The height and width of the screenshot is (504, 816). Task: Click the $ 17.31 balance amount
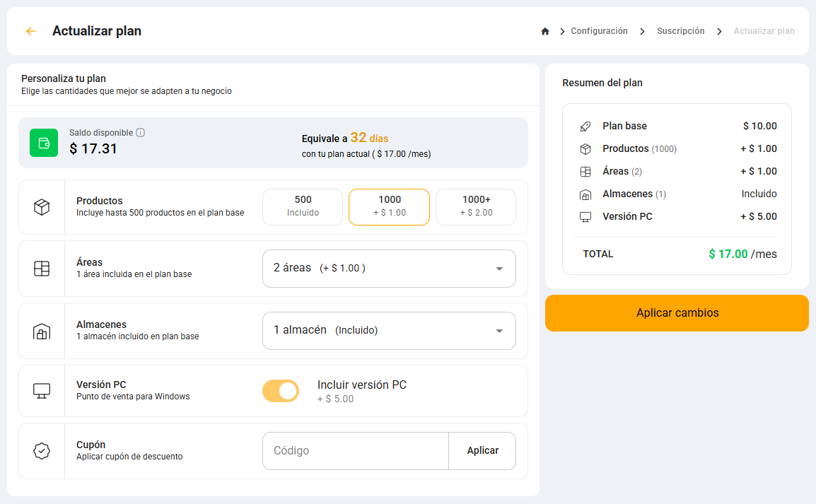[x=93, y=148]
